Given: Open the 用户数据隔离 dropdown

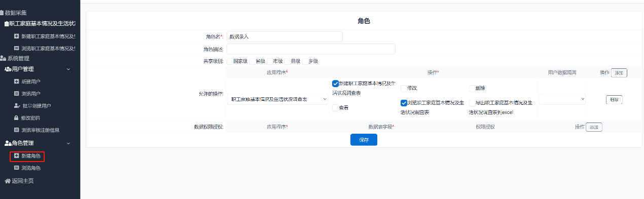Looking at the screenshot, I should click(x=562, y=99).
